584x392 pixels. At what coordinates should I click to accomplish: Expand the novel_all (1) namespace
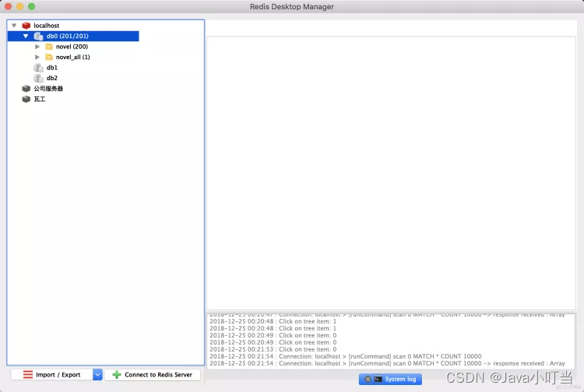37,57
